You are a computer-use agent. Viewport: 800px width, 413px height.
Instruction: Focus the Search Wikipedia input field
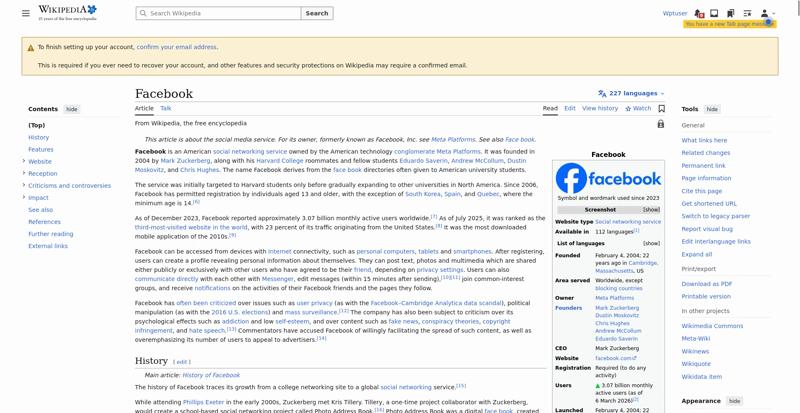pyautogui.click(x=218, y=13)
